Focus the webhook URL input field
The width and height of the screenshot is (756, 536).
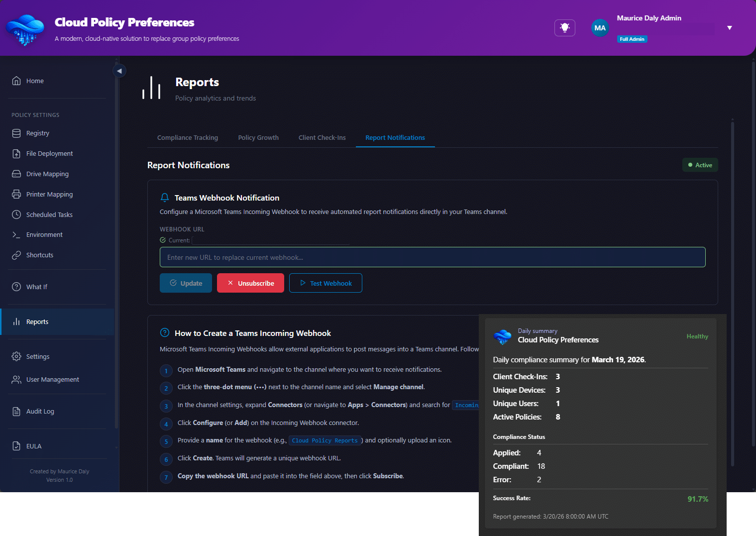432,257
